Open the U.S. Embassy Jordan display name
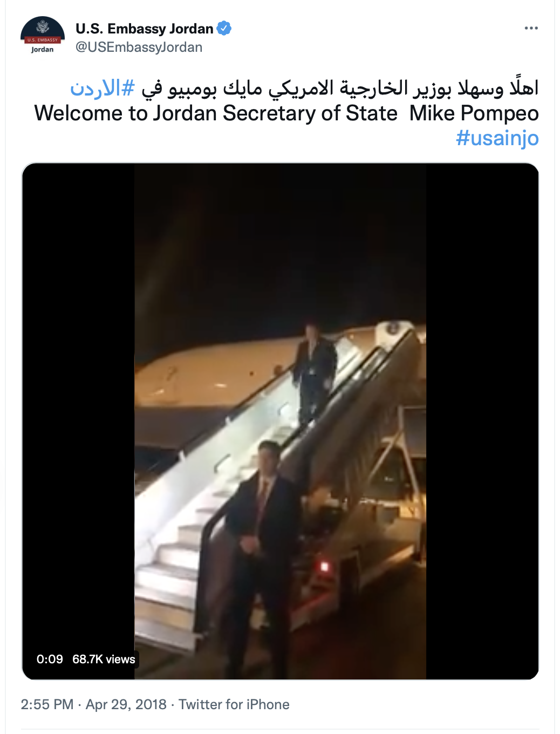The width and height of the screenshot is (560, 734). point(144,29)
